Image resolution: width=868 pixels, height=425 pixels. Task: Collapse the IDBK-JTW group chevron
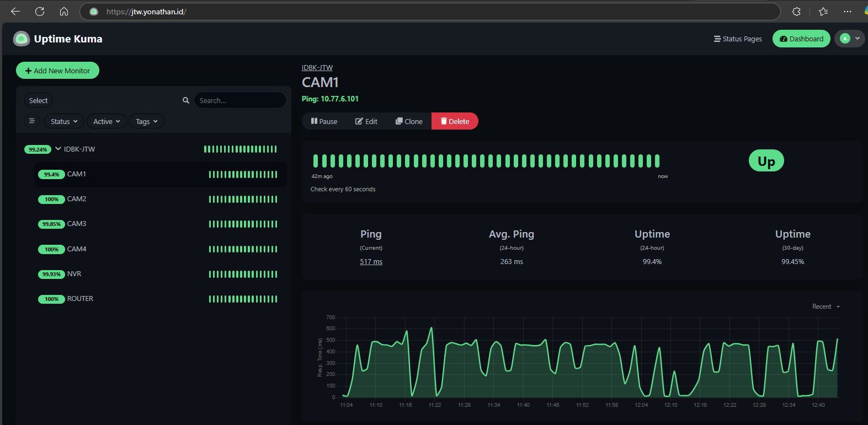(x=58, y=149)
